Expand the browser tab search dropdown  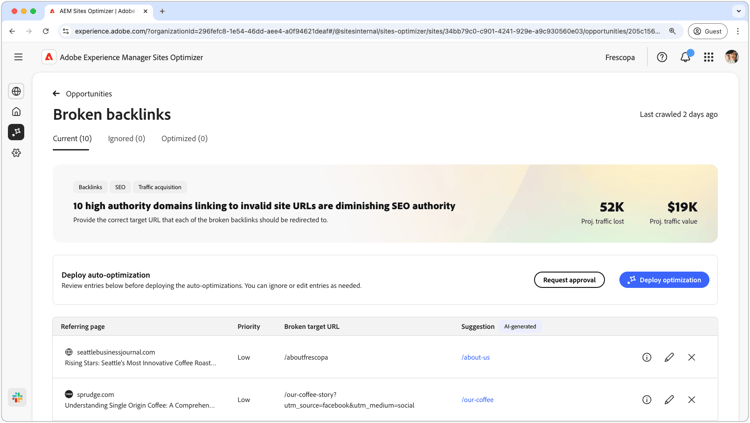[739, 11]
